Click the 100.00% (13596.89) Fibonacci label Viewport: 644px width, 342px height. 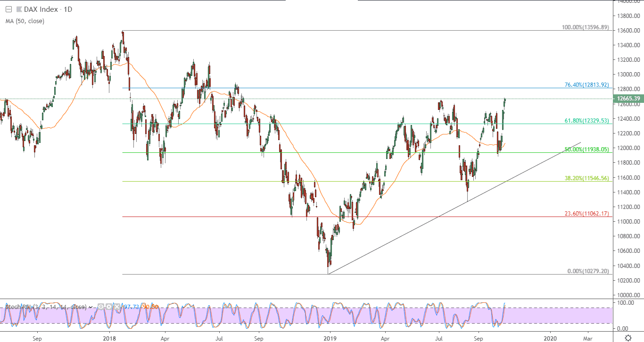(586, 27)
